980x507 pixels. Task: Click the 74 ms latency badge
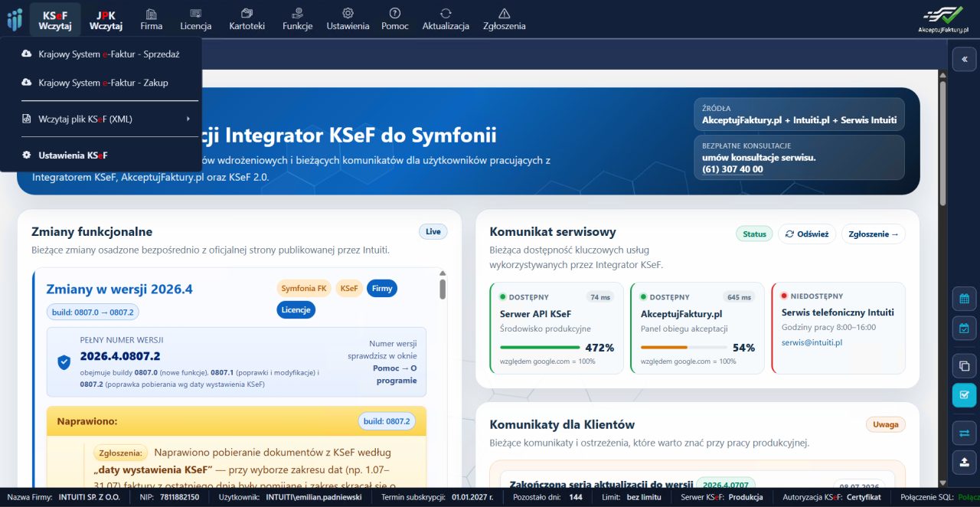(599, 297)
